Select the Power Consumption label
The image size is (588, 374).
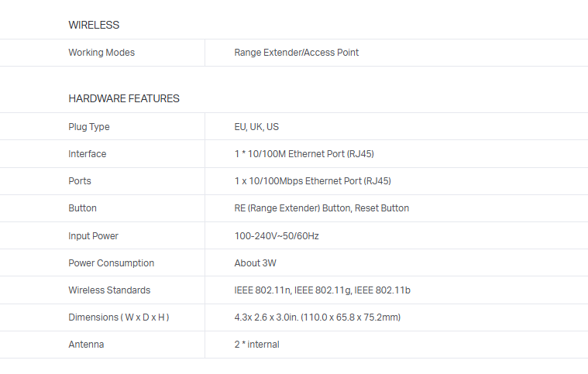pyautogui.click(x=112, y=263)
